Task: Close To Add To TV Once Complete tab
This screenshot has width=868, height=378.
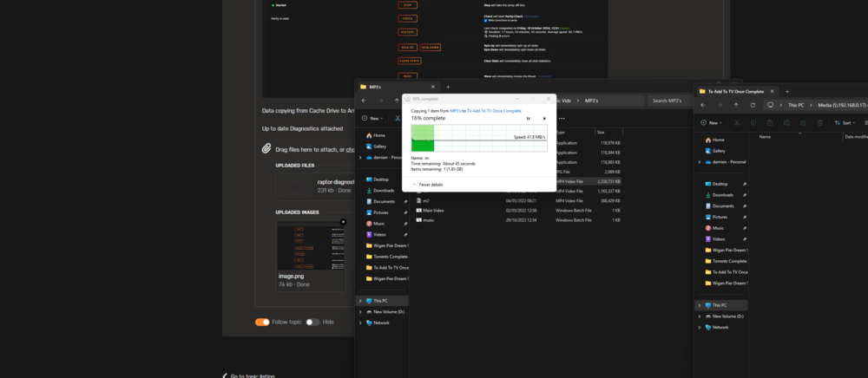Action: click(772, 92)
